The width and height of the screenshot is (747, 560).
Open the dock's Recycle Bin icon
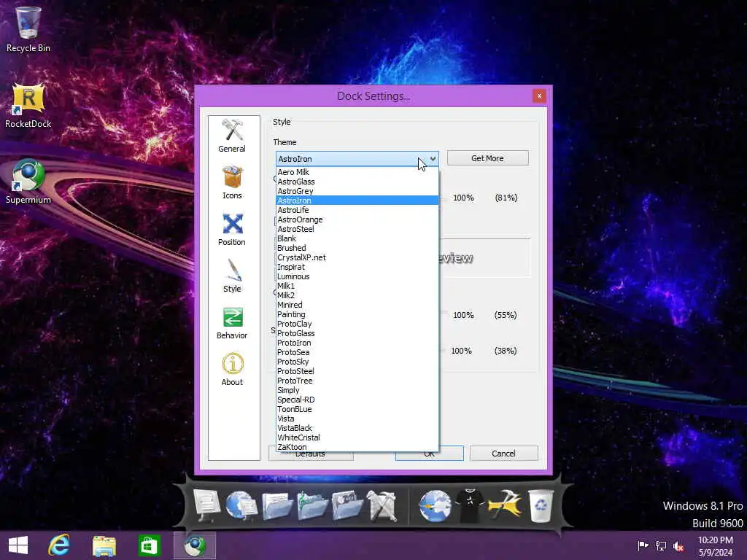click(541, 506)
